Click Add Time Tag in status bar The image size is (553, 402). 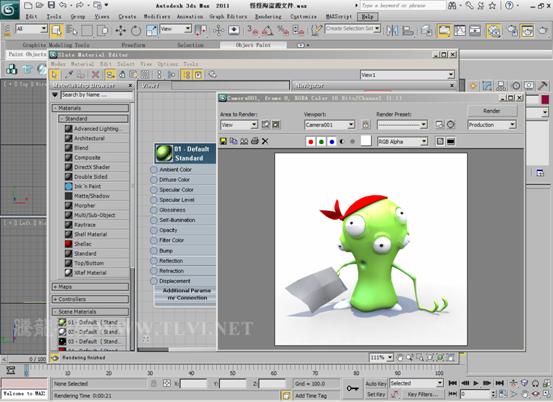pos(311,396)
